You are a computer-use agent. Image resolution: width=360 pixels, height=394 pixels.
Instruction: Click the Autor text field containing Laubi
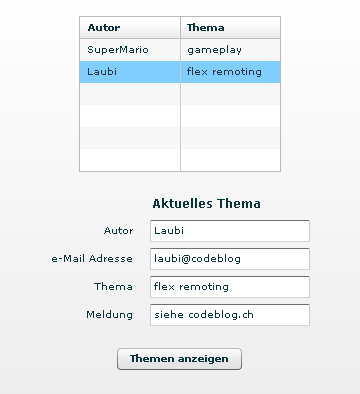click(x=230, y=231)
